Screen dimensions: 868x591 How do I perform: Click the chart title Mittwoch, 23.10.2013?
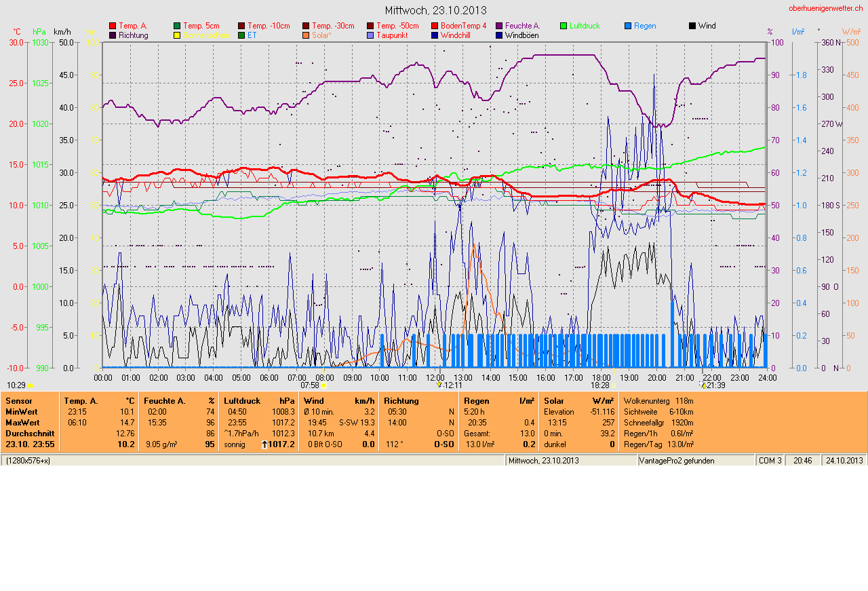[435, 10]
